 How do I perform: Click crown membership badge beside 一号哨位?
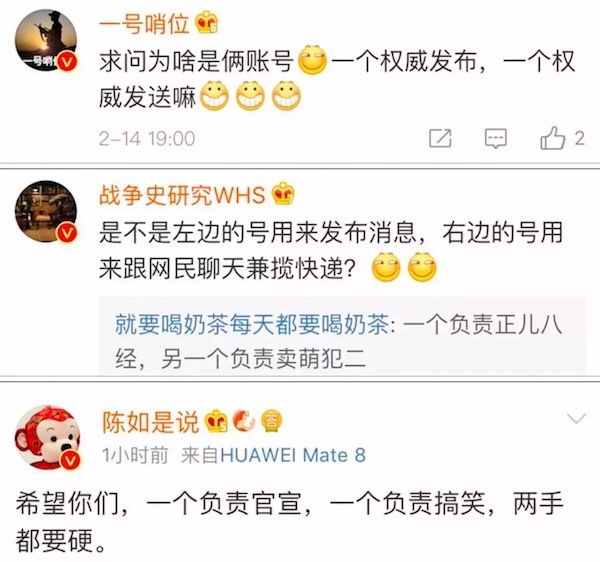point(207,23)
